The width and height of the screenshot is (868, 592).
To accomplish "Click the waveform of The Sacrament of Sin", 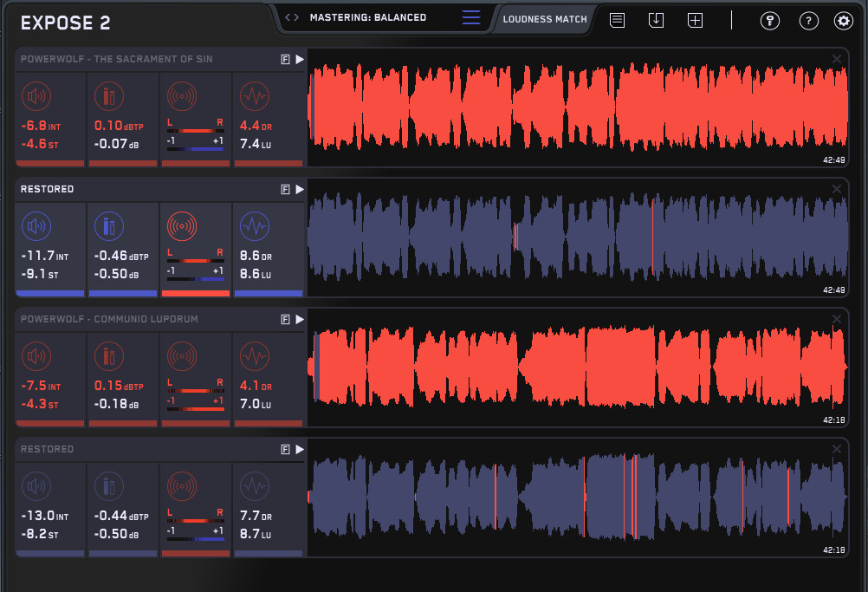I will tap(578, 107).
